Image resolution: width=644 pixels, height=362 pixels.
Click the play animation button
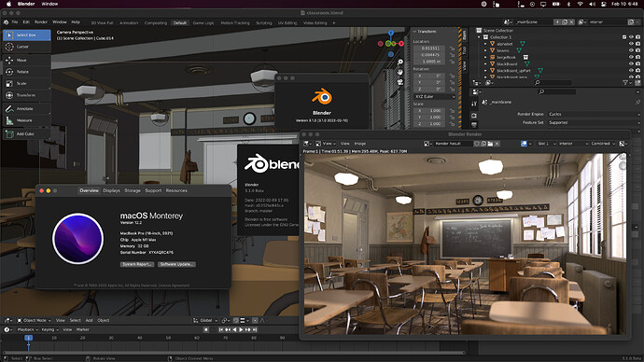pyautogui.click(x=241, y=329)
